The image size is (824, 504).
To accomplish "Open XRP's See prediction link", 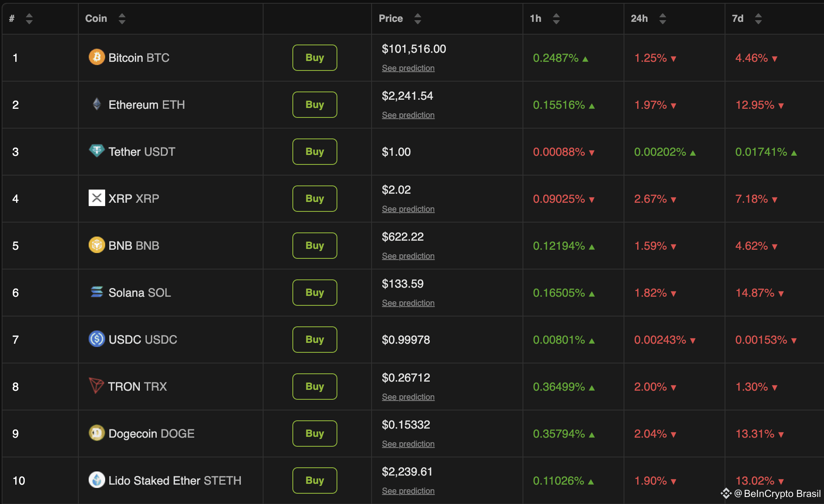I will (x=408, y=209).
